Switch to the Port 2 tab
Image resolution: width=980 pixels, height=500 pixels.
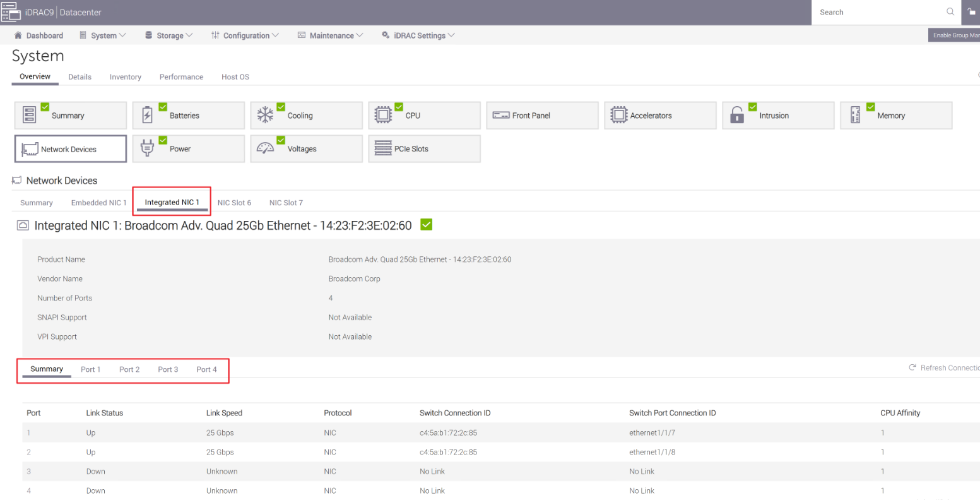click(129, 369)
